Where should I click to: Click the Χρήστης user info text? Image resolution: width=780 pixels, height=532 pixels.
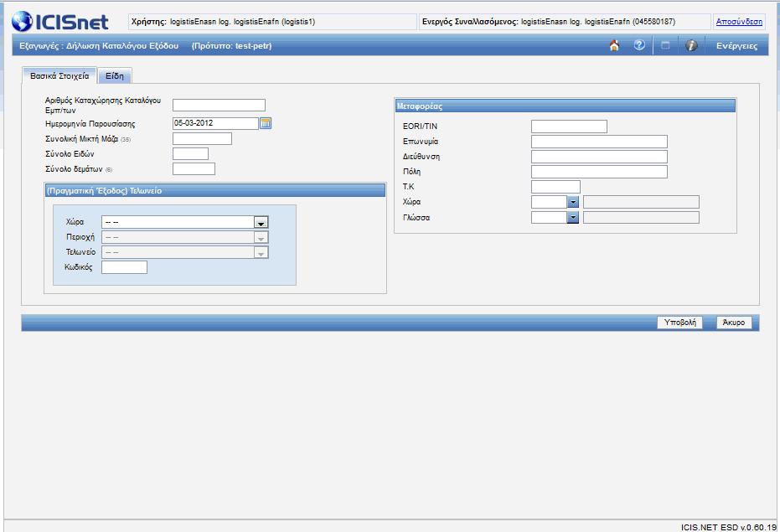pyautogui.click(x=223, y=22)
